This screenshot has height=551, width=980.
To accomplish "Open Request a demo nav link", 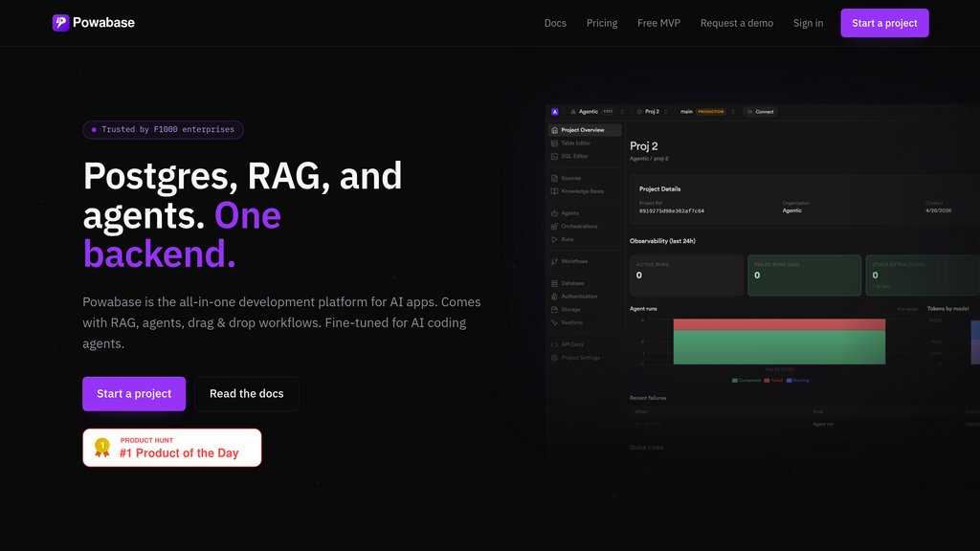I will tap(736, 23).
